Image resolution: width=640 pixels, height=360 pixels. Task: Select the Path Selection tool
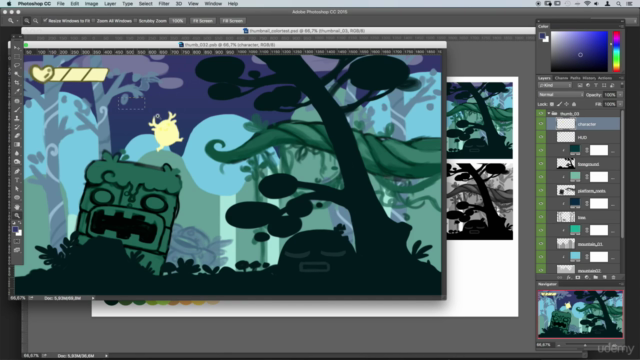(17, 189)
